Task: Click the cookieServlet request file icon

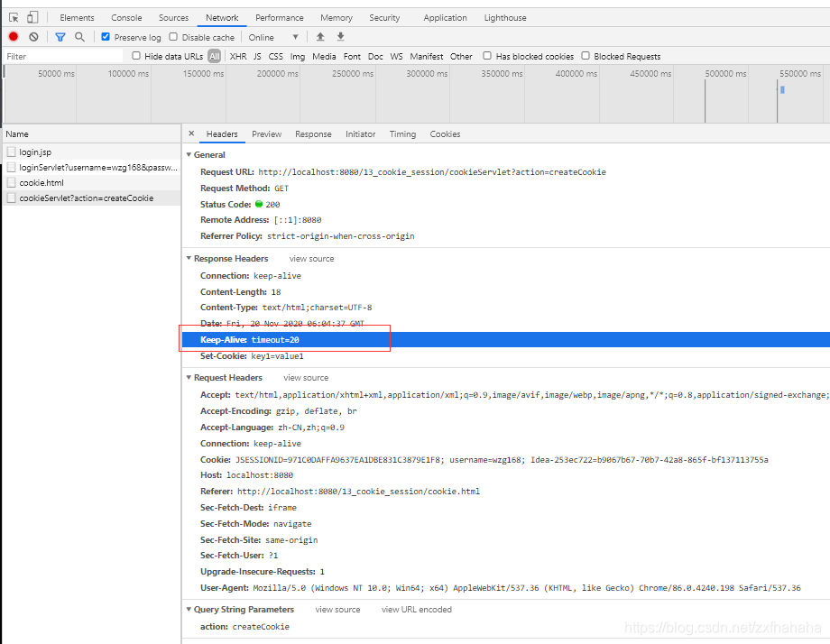Action: click(x=11, y=198)
